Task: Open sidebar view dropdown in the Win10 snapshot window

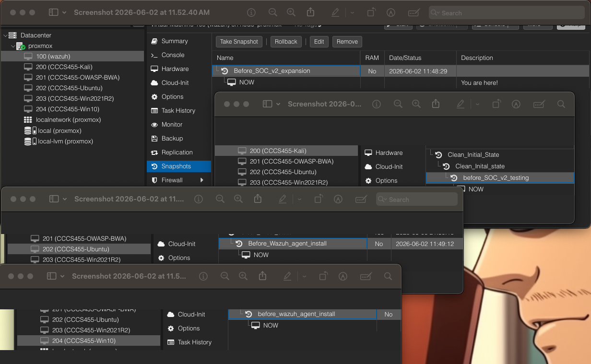Action: pos(62,276)
